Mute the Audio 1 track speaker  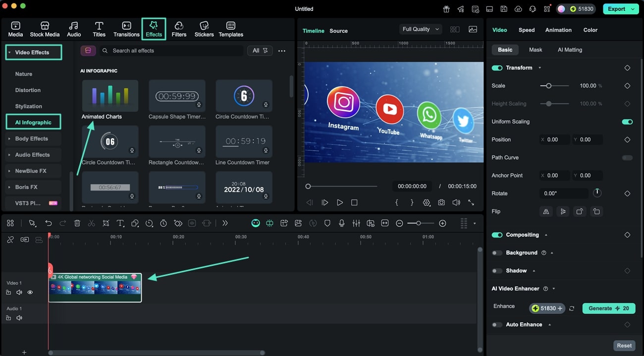click(19, 318)
